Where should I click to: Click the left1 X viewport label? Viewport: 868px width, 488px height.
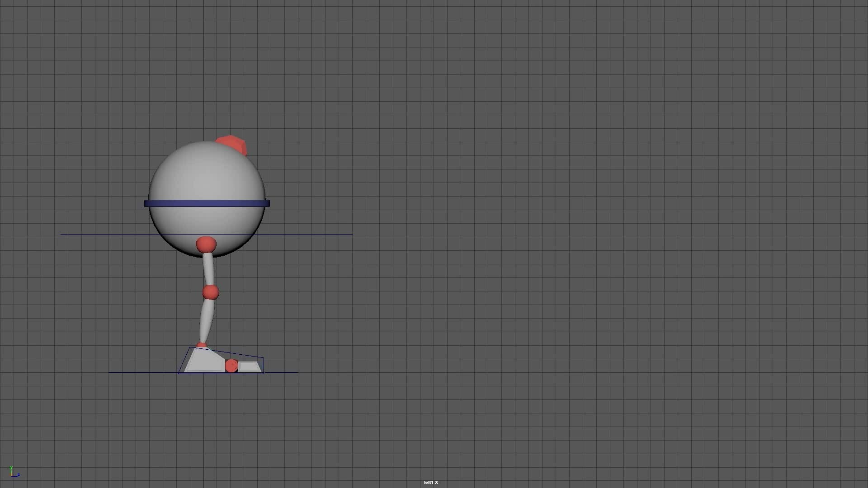431,483
